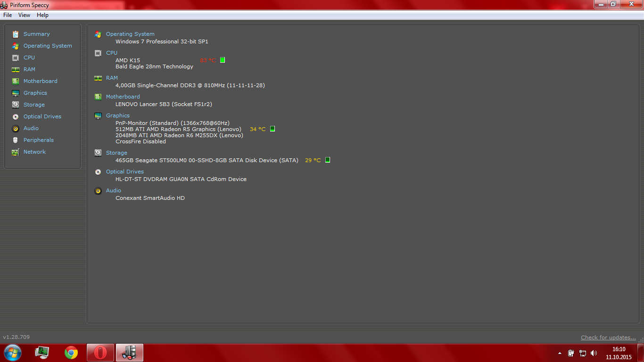Click the 34 °C graphics temperature value
644x362 pixels.
click(258, 129)
